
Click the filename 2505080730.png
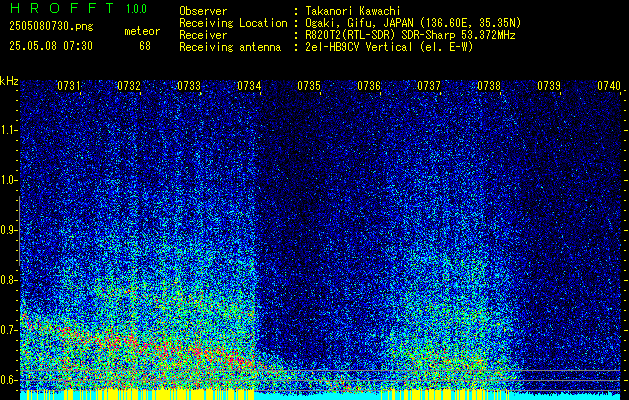click(x=51, y=26)
